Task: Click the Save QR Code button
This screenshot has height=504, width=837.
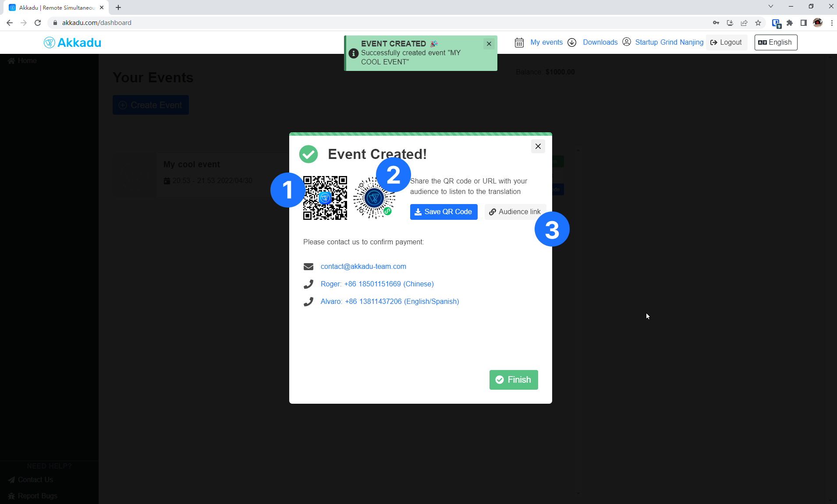Action: tap(443, 212)
